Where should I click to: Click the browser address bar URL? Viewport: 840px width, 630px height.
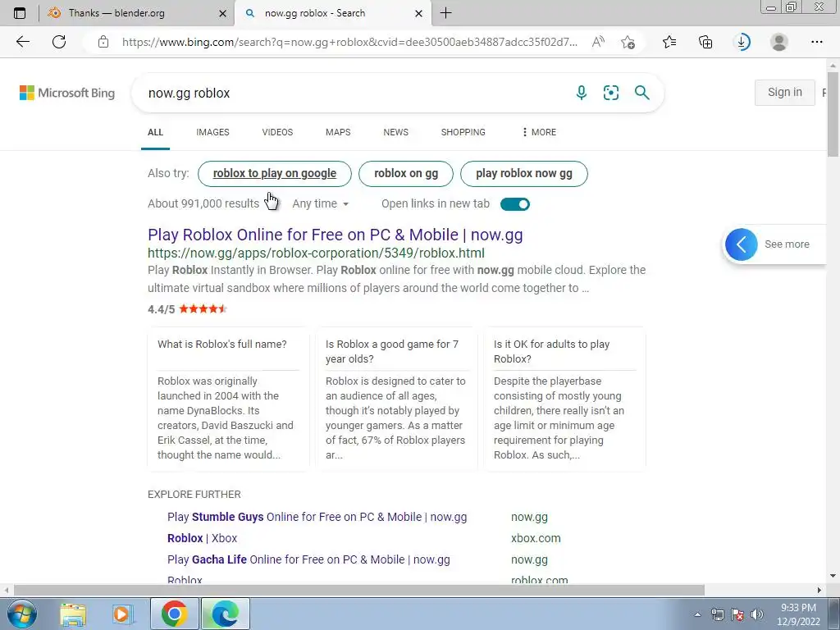coord(349,42)
